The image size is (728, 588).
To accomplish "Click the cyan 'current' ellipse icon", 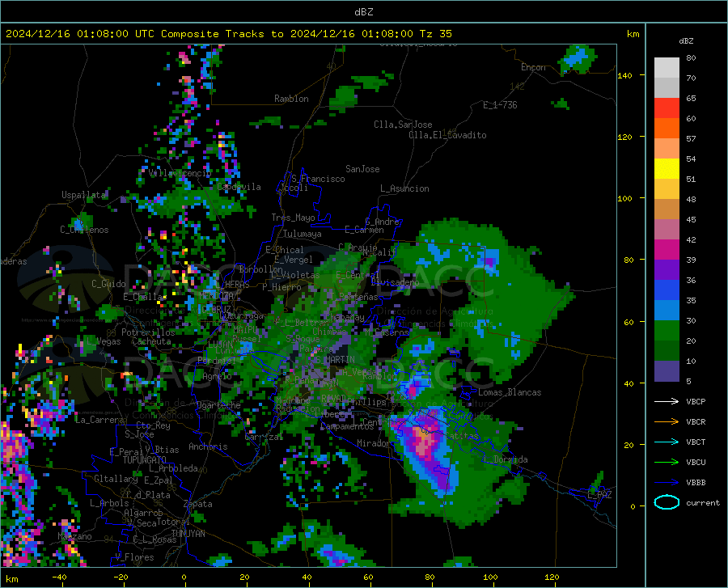I will point(667,502).
